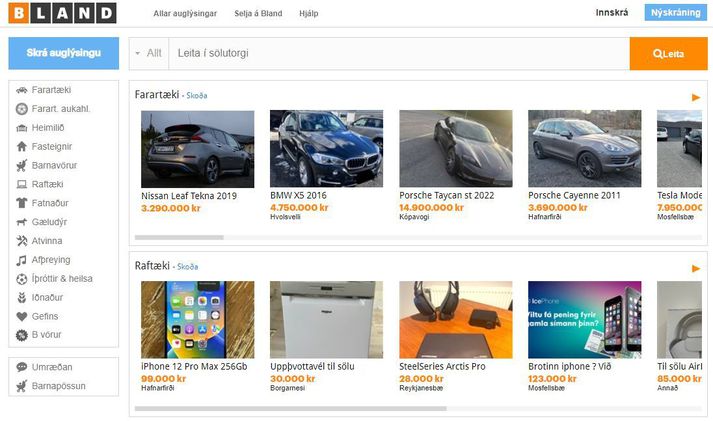713x421 pixels.
Task: Click the t-shirt icon beside Fatnaður
Action: pyautogui.click(x=21, y=203)
